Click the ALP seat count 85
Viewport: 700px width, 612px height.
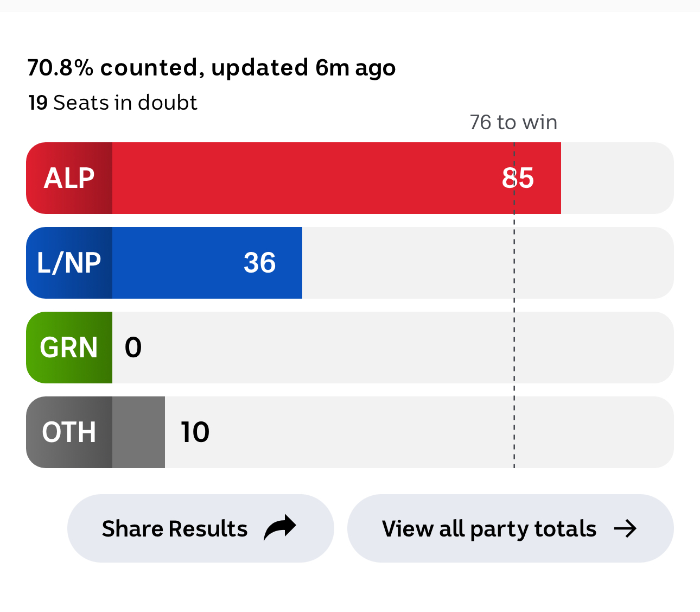[x=518, y=178]
